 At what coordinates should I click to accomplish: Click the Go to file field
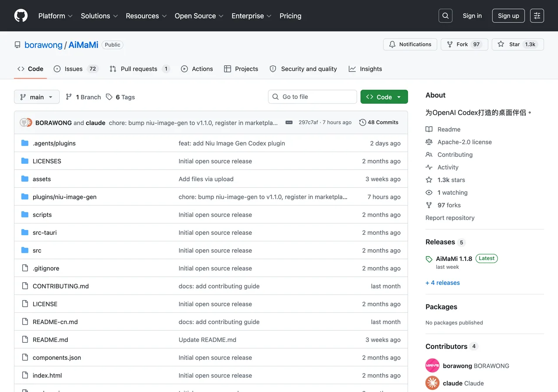(x=313, y=97)
